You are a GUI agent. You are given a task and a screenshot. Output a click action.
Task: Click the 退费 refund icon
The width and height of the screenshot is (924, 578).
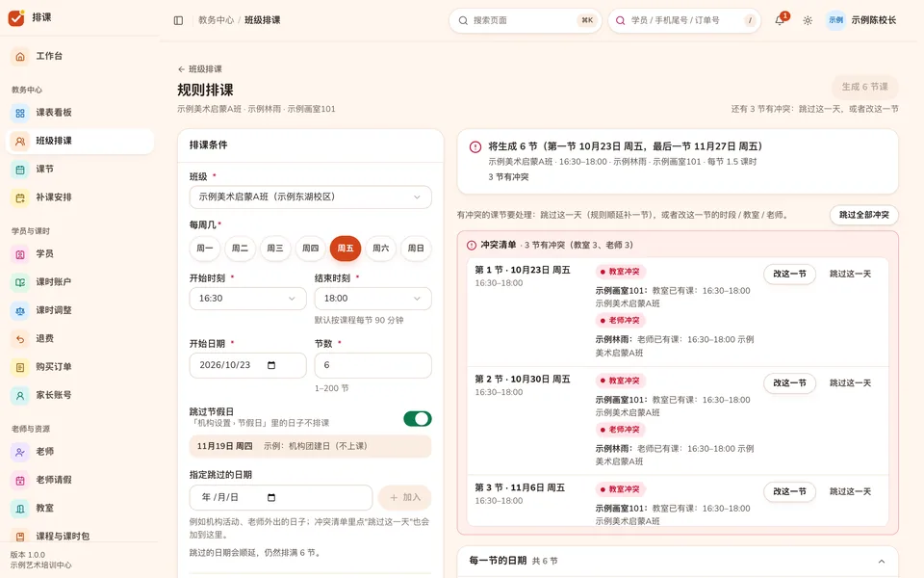click(x=20, y=339)
